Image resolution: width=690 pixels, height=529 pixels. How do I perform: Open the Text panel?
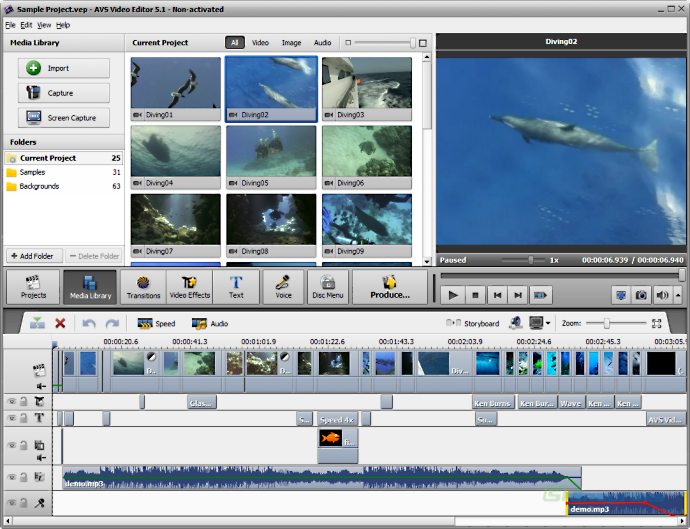236,287
